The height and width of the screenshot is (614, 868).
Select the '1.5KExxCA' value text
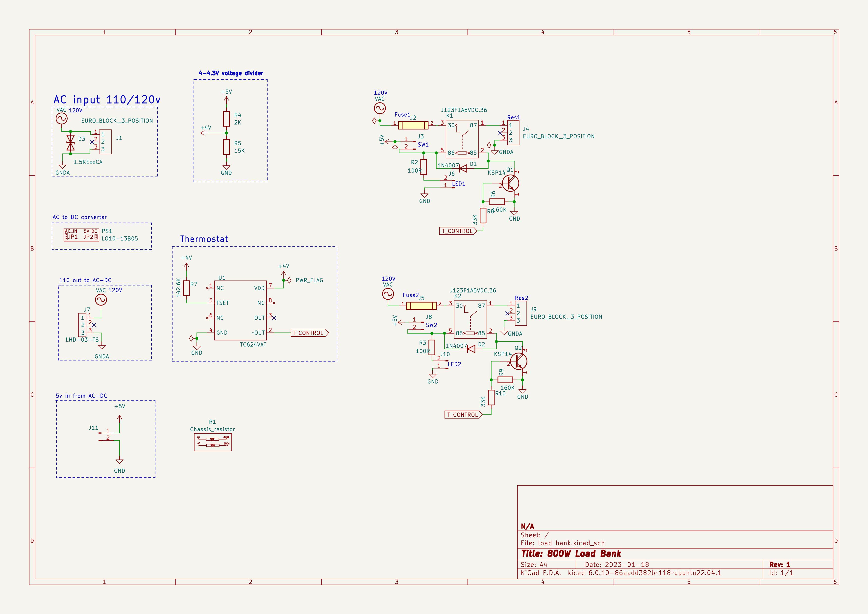tap(88, 162)
